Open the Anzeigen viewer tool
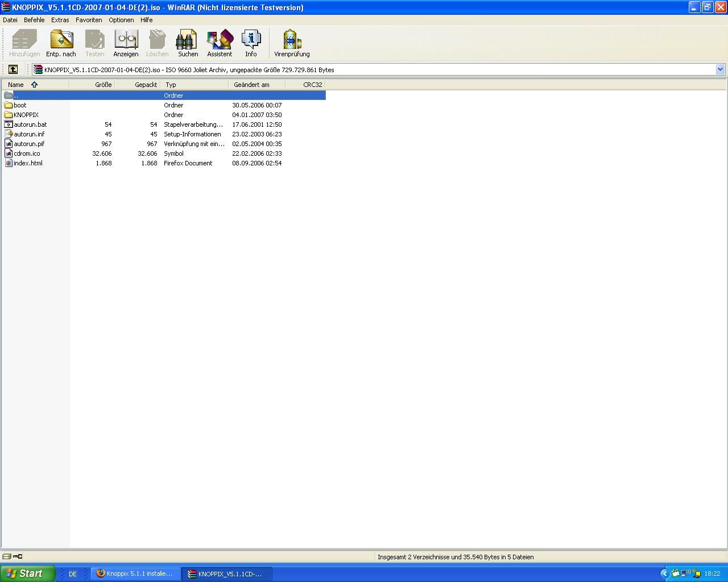 click(x=126, y=43)
